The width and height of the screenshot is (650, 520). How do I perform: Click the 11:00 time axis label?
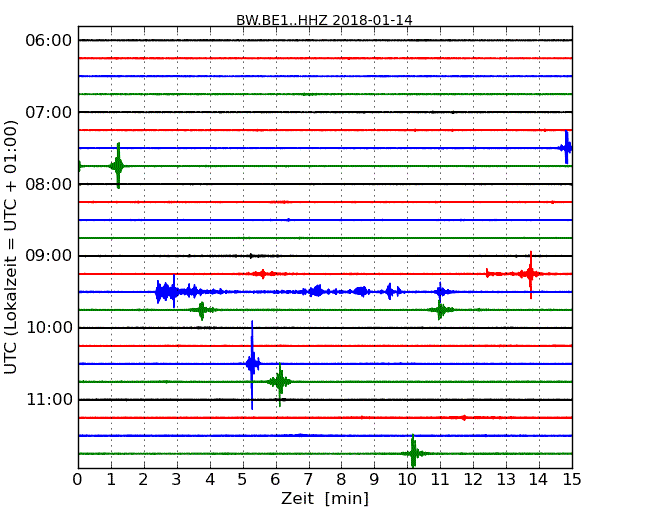[49, 399]
